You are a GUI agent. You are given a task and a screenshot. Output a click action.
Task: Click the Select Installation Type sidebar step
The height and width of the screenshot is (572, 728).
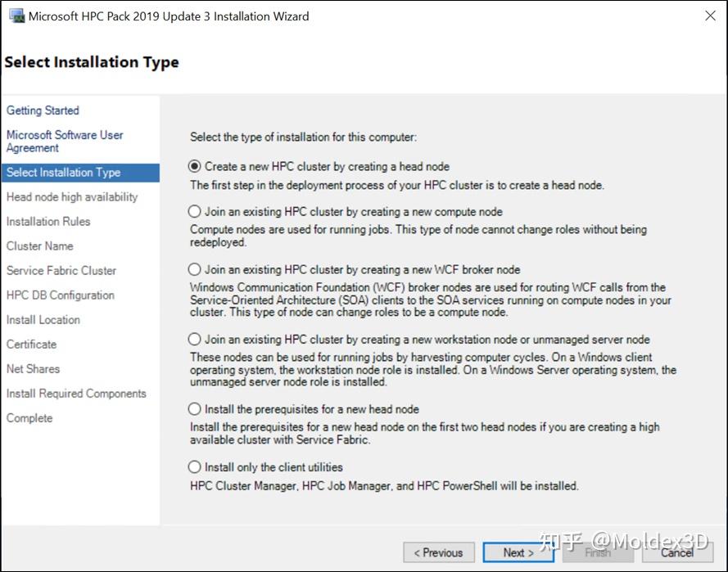coord(63,173)
